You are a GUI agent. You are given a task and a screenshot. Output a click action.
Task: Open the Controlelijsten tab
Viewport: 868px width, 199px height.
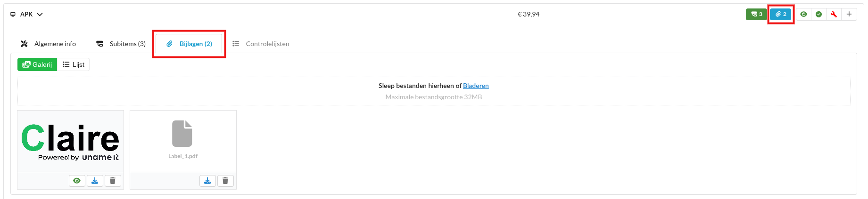point(261,44)
